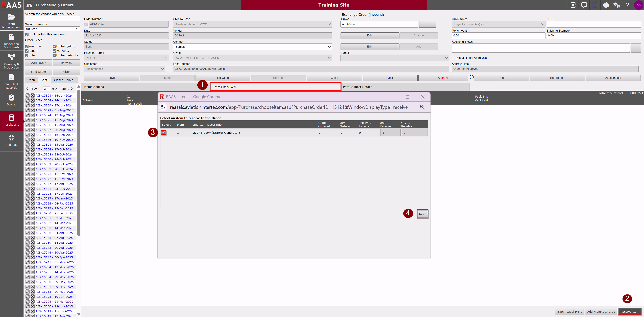Open the Ship To Base dropdown

tap(252, 24)
